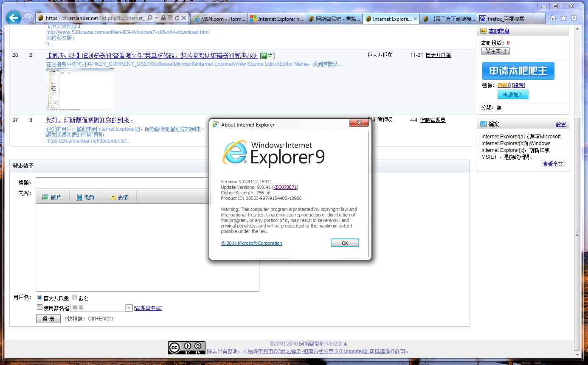This screenshot has width=588, height=365.
Task: Click the 視頻 video insert icon
Action: [79, 197]
